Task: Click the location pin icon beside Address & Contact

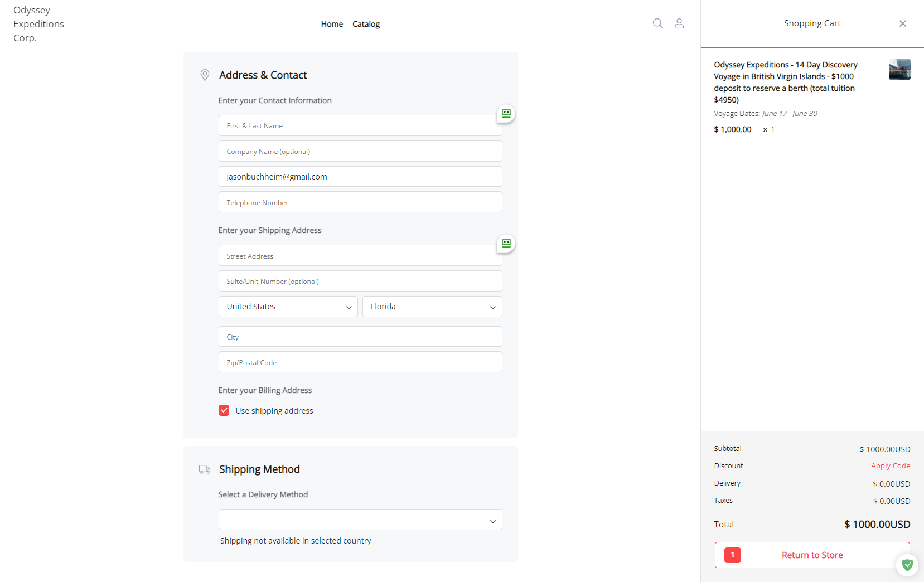Action: point(205,75)
